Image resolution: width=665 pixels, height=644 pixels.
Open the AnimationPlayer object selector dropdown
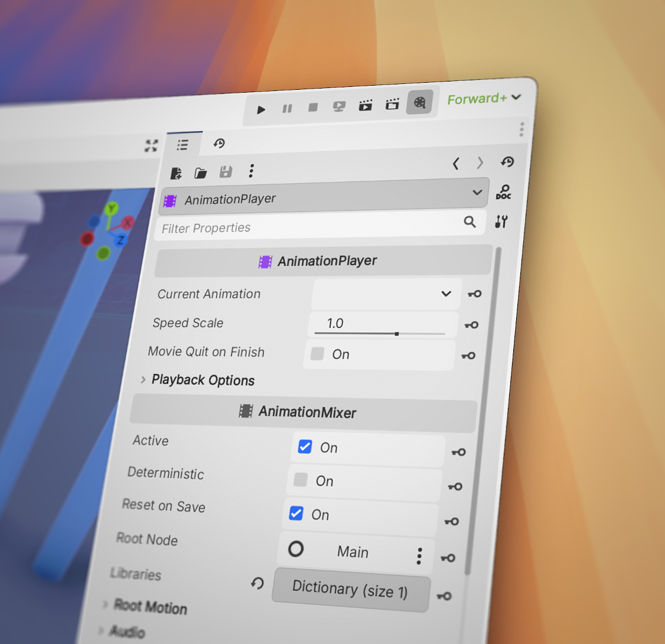click(x=325, y=197)
